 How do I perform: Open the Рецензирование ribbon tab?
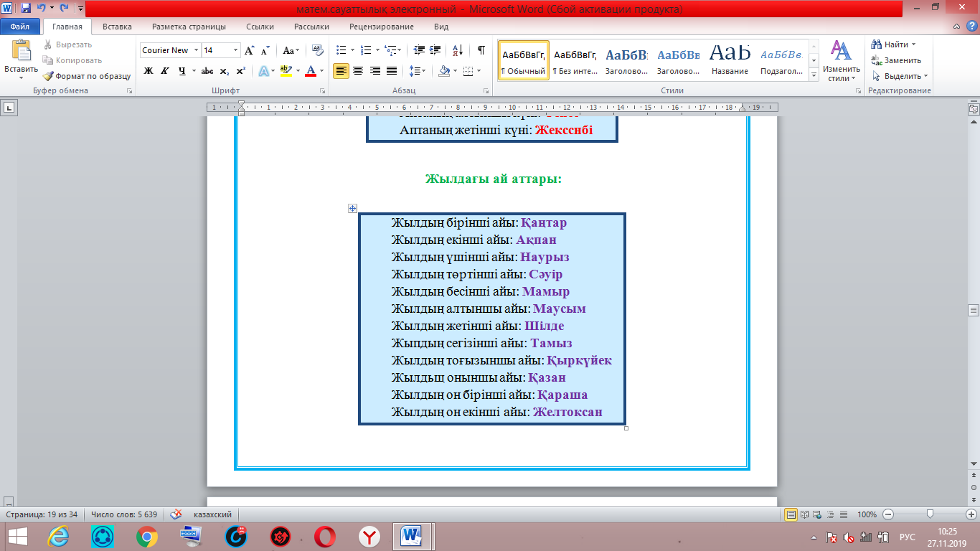381,27
